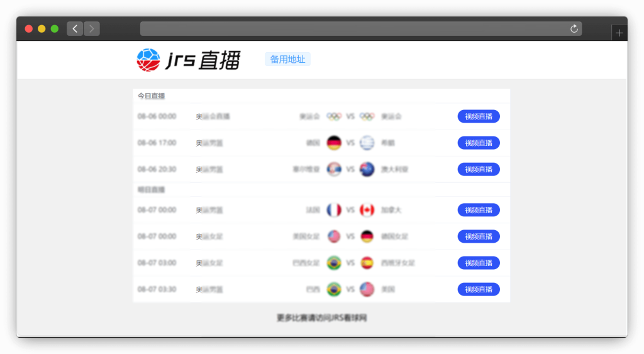Click the Brazil flag in the 08-07 03:00 row

tap(334, 263)
